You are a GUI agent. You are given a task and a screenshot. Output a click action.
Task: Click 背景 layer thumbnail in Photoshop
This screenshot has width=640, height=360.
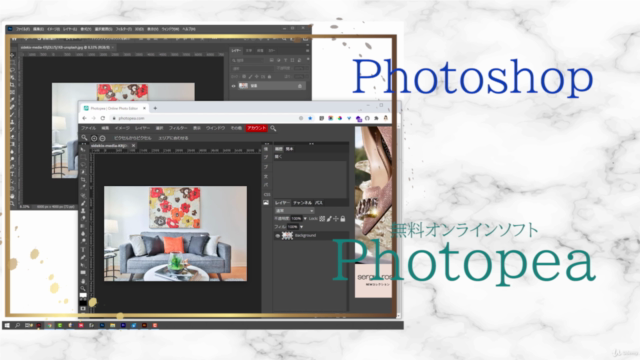(243, 86)
